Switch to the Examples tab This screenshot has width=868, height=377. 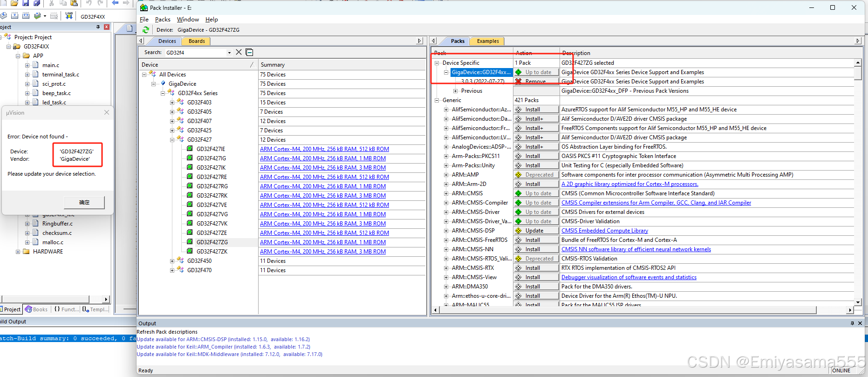coord(488,41)
